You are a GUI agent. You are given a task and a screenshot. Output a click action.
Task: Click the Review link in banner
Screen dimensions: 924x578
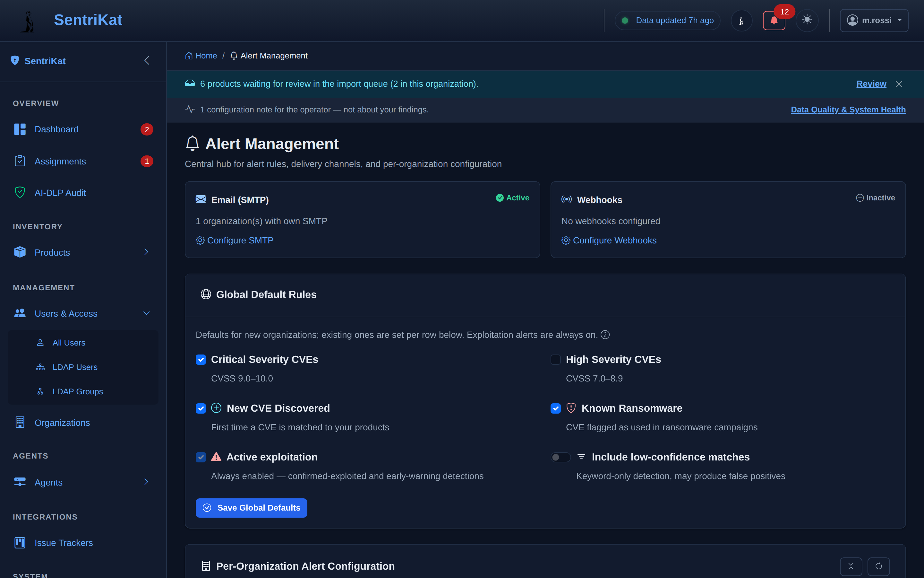(x=871, y=84)
